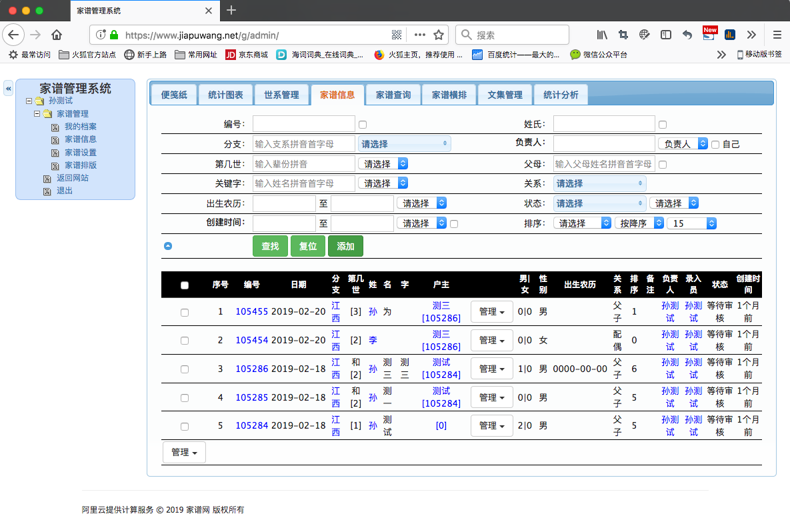Open the toolbar extension marked New

[x=709, y=34]
